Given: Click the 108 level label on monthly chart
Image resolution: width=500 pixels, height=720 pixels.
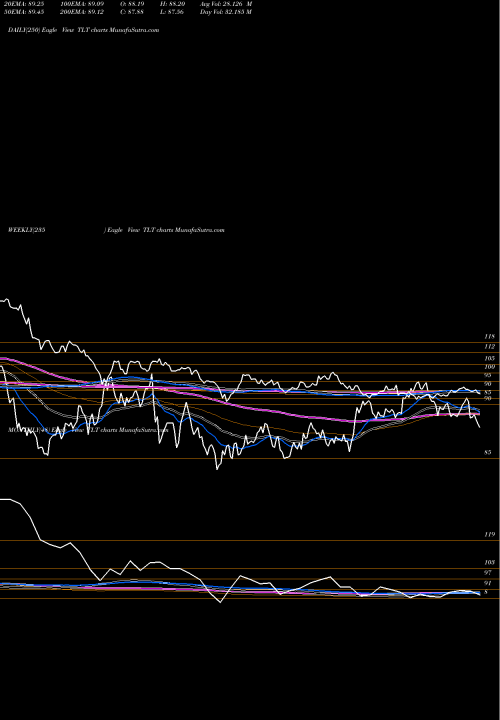Looking at the screenshot, I should point(490,562).
